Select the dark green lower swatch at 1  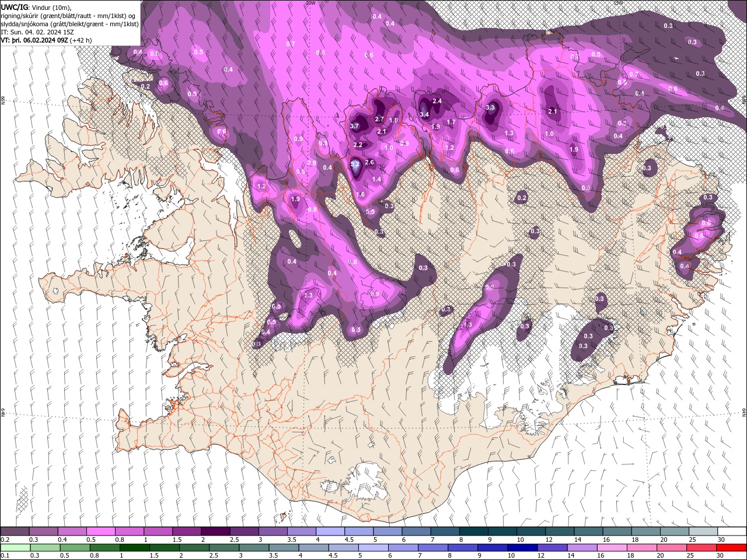[x=134, y=548]
